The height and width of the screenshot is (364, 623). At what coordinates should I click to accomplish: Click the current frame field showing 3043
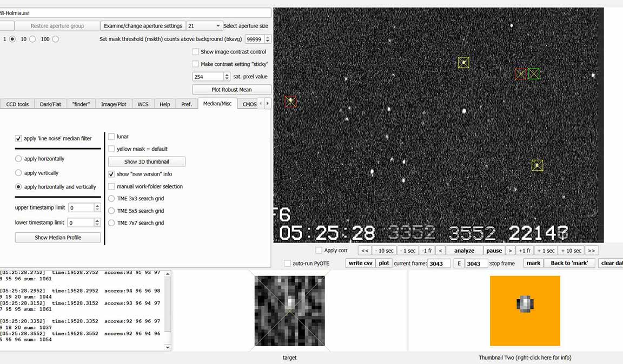tap(439, 264)
